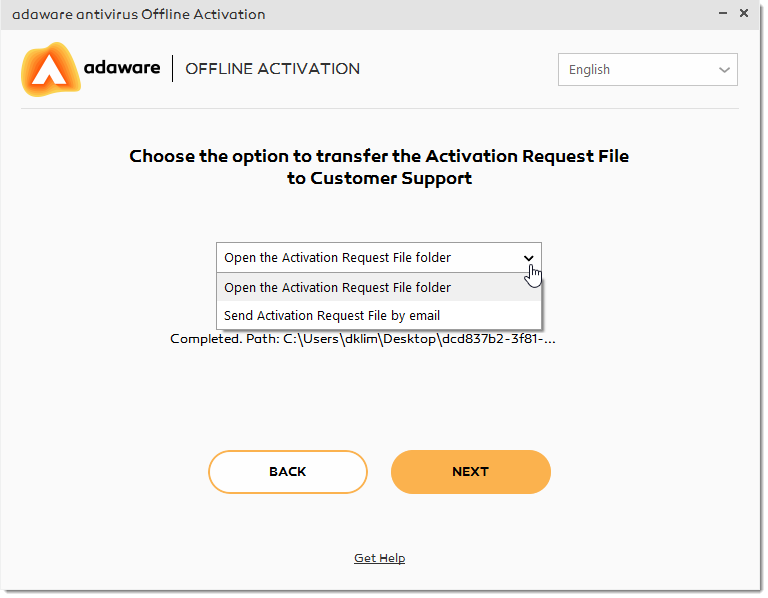
Task: Click the 'Choose the option to transfer' heading
Action: [379, 156]
